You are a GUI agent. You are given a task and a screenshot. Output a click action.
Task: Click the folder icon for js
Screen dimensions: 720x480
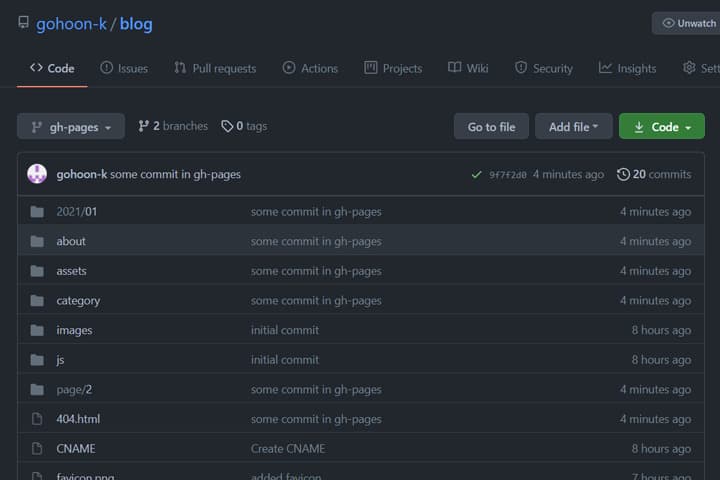pos(37,360)
